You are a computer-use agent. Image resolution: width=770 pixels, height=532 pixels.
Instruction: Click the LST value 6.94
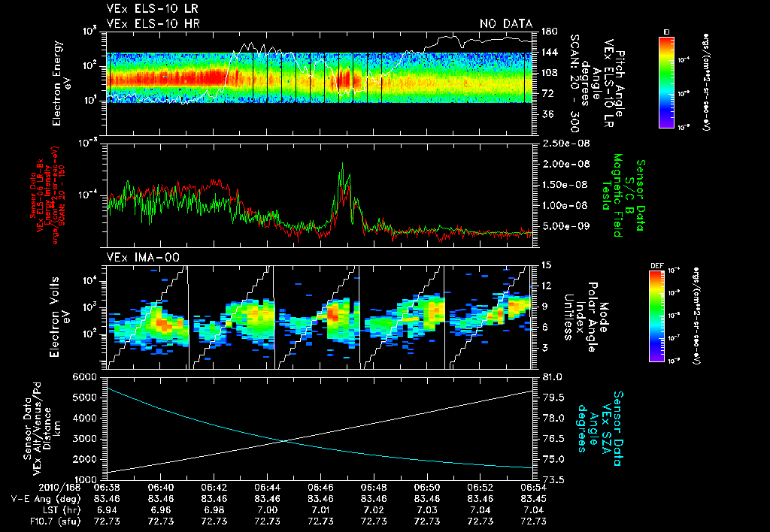[x=107, y=510]
